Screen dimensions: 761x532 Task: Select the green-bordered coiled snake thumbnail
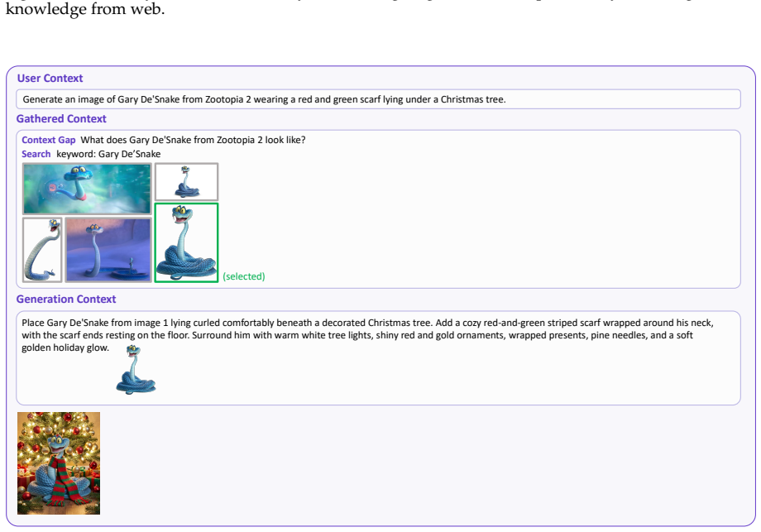(x=186, y=242)
